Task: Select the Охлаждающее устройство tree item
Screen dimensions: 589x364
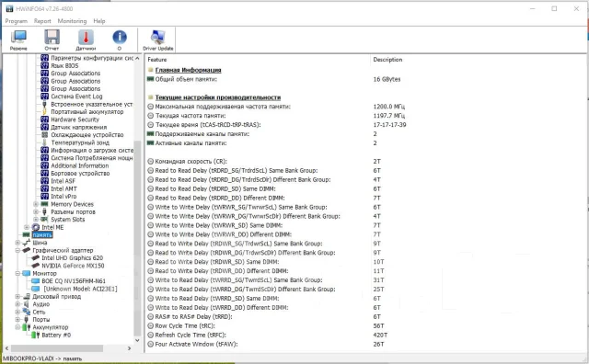Action: click(87, 135)
